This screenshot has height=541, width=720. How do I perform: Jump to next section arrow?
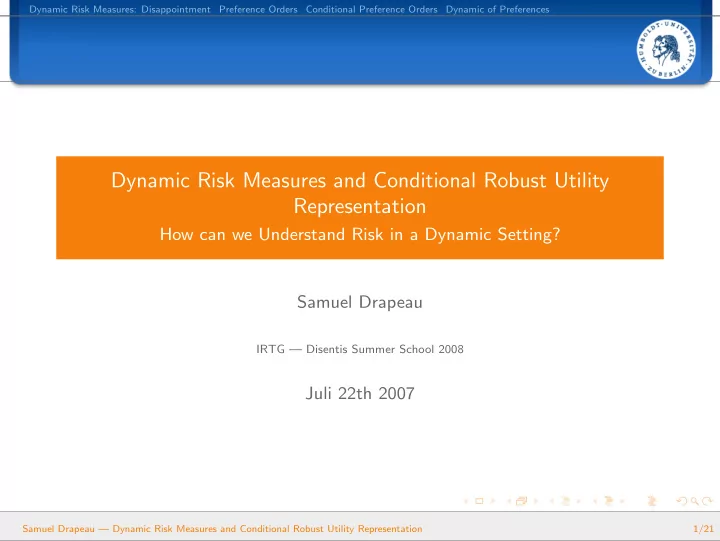[x=622, y=501]
